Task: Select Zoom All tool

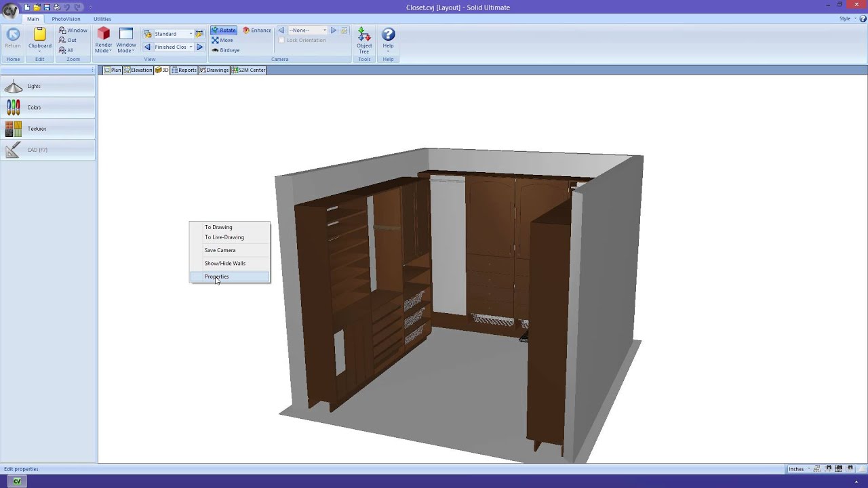Action: 66,50
